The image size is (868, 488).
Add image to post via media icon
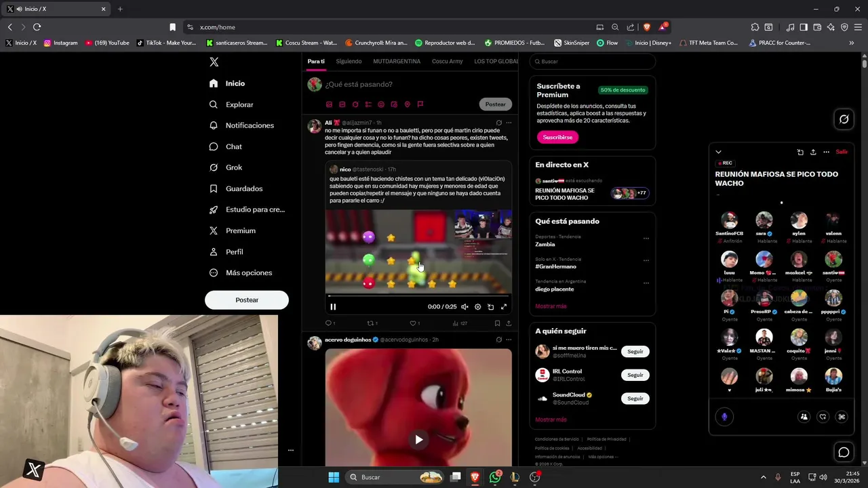tap(329, 104)
